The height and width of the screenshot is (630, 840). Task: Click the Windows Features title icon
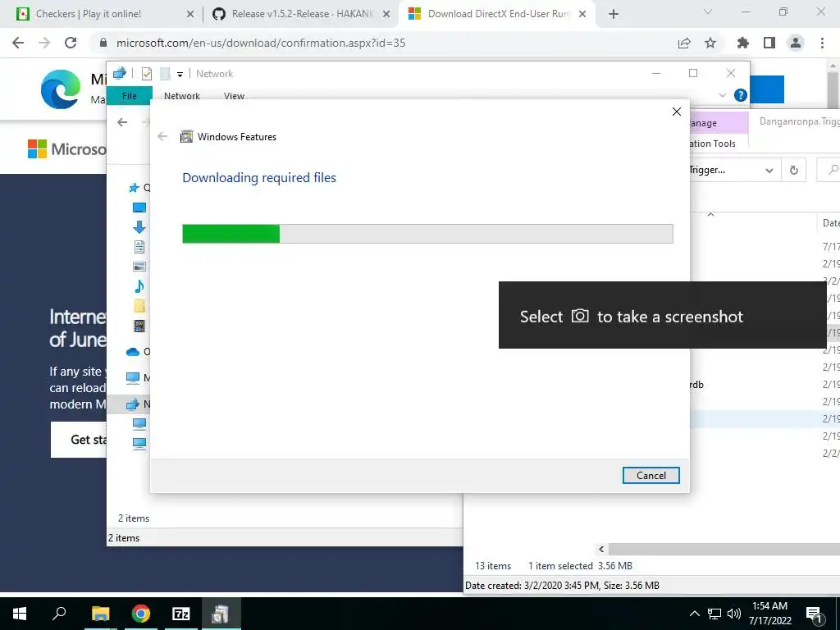coord(186,137)
